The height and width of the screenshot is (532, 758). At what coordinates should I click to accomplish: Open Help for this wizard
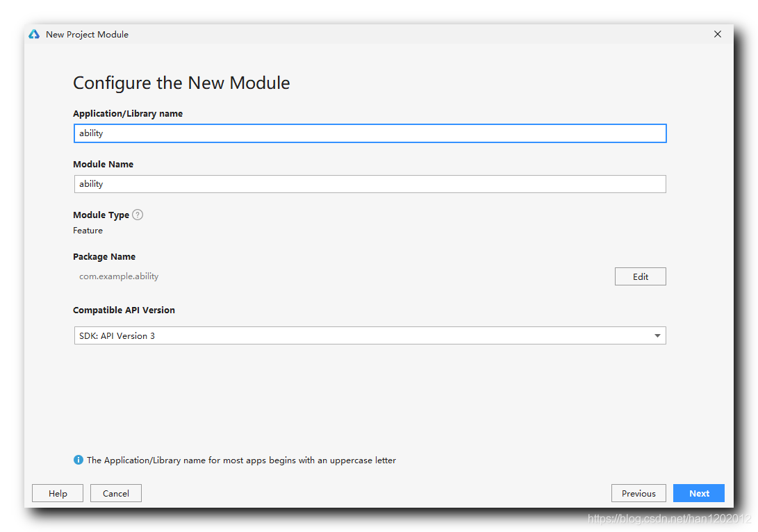pos(58,493)
